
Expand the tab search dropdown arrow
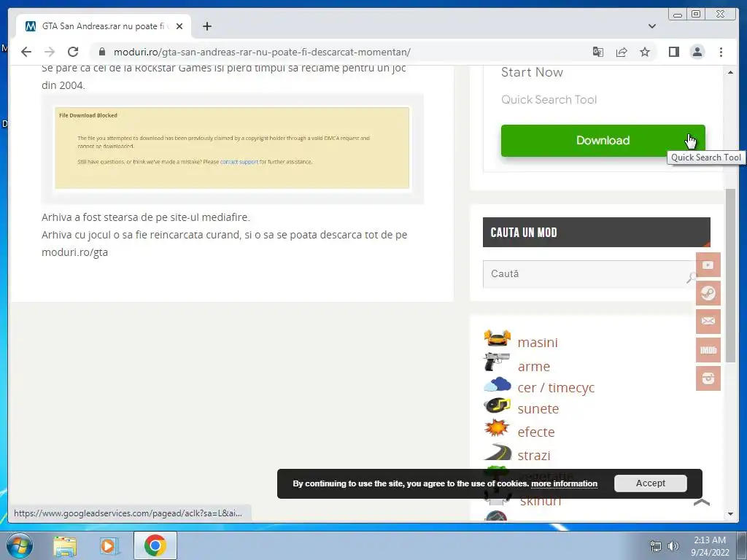pyautogui.click(x=652, y=26)
